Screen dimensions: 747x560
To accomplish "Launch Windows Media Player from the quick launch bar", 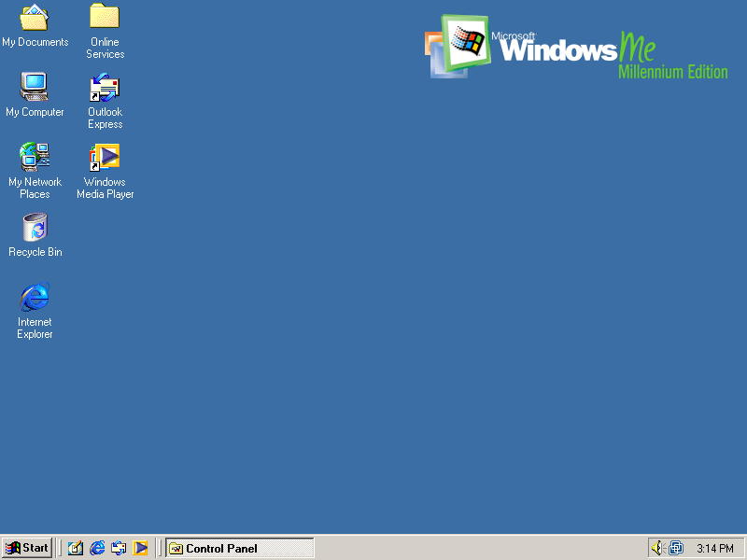I will pyautogui.click(x=140, y=548).
